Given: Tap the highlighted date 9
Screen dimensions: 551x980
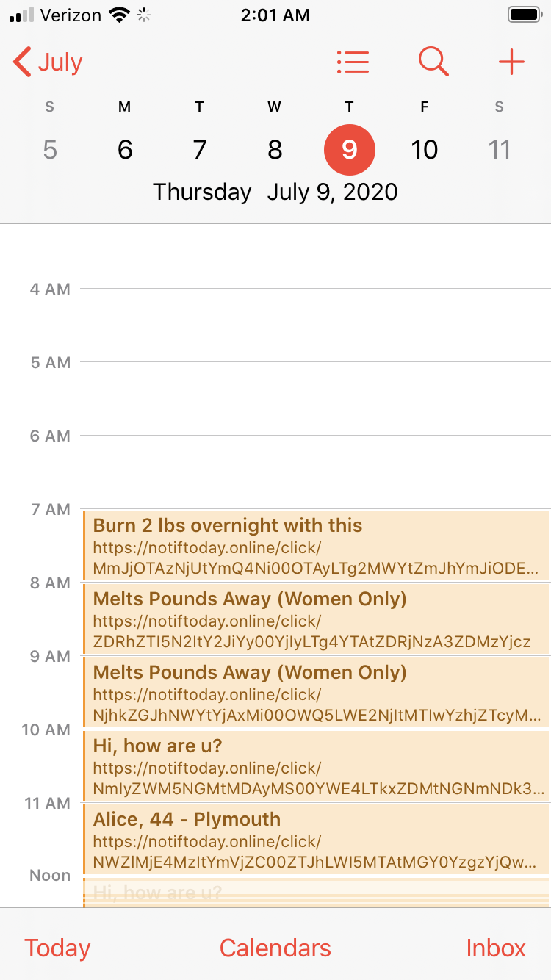Looking at the screenshot, I should click(350, 150).
